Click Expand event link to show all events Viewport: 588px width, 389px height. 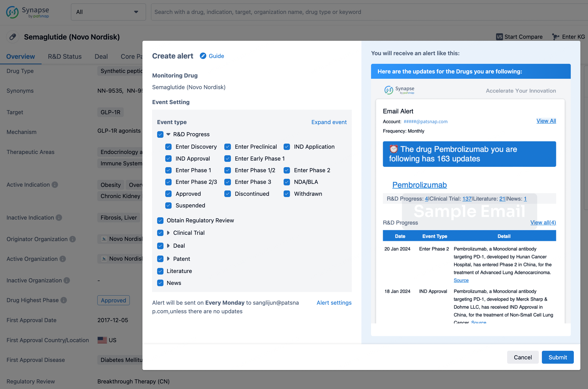(329, 122)
